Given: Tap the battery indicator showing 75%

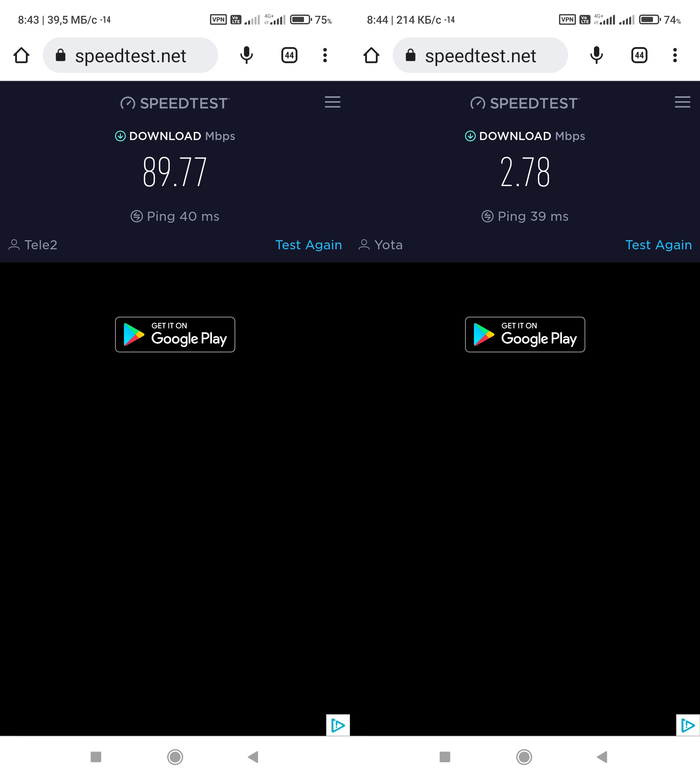Looking at the screenshot, I should point(311,19).
